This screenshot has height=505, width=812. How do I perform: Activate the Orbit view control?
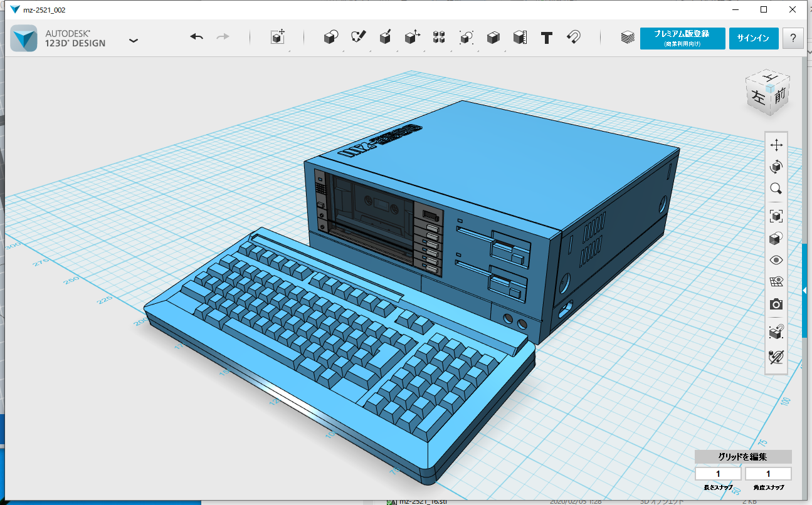[x=776, y=167]
